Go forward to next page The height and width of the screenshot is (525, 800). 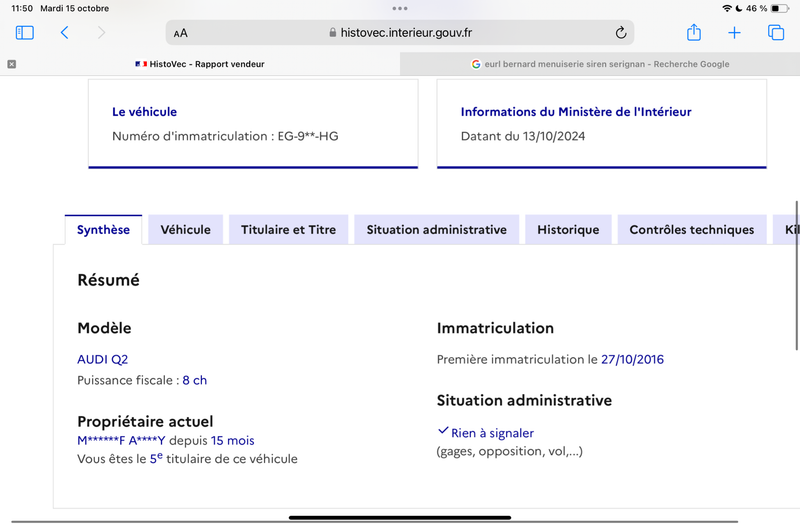[x=102, y=33]
